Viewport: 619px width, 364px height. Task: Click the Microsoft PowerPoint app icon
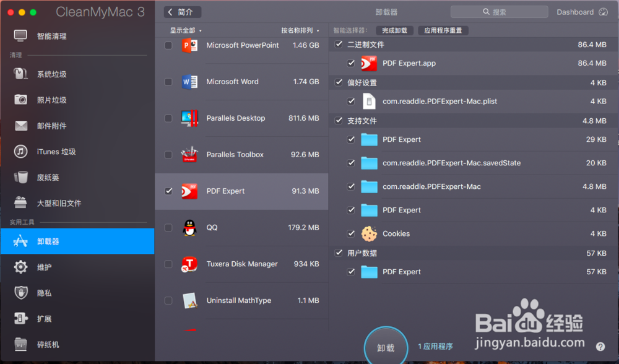click(189, 45)
